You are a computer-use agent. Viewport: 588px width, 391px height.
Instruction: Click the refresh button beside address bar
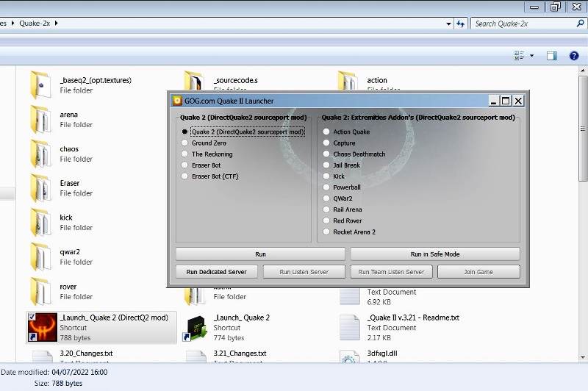click(x=461, y=24)
